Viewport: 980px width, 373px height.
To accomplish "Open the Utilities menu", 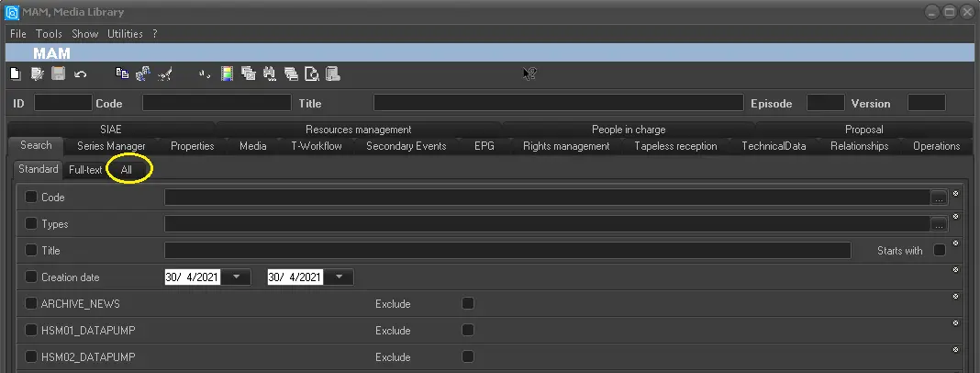I will pos(125,34).
